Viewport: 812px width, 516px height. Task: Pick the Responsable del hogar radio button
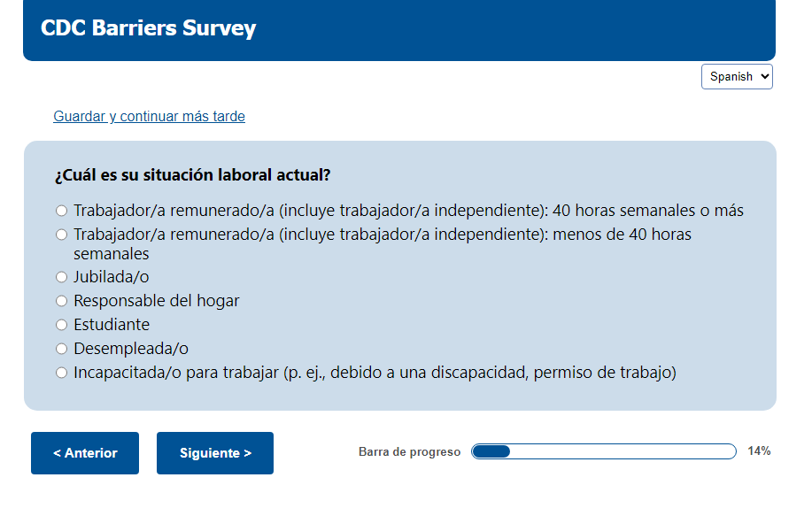coord(61,301)
